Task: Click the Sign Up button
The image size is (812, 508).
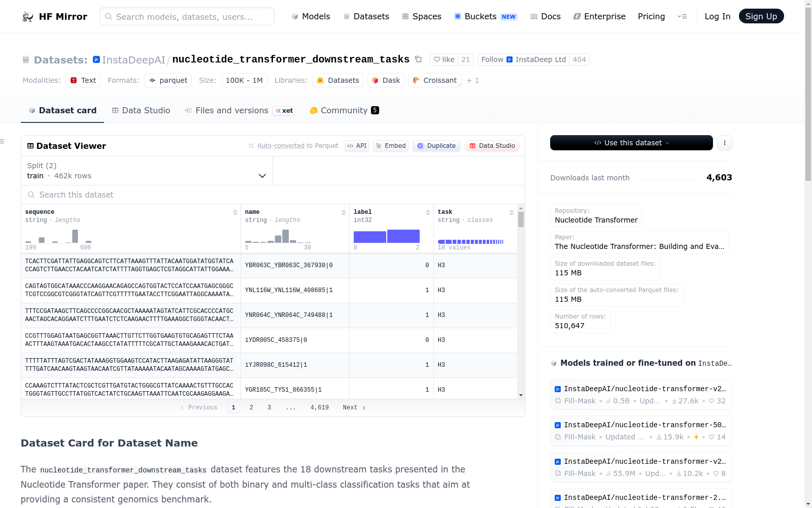Action: pos(761,16)
